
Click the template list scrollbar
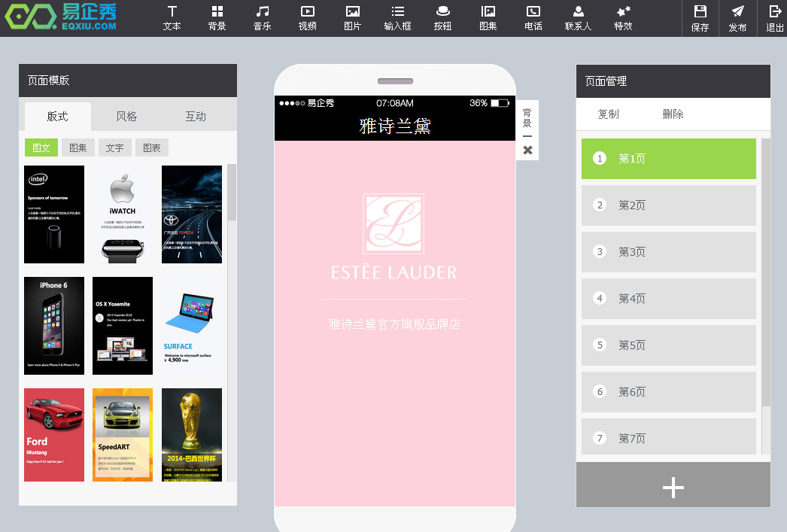(232, 193)
